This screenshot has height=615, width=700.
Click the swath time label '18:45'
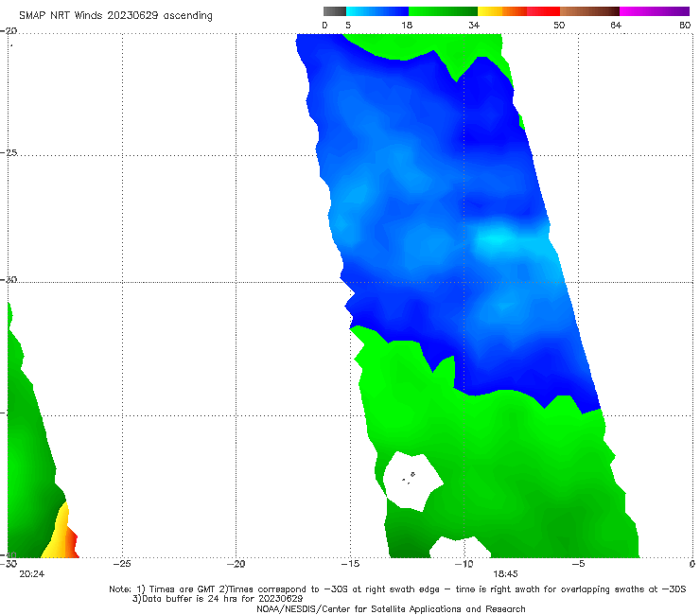pyautogui.click(x=505, y=574)
